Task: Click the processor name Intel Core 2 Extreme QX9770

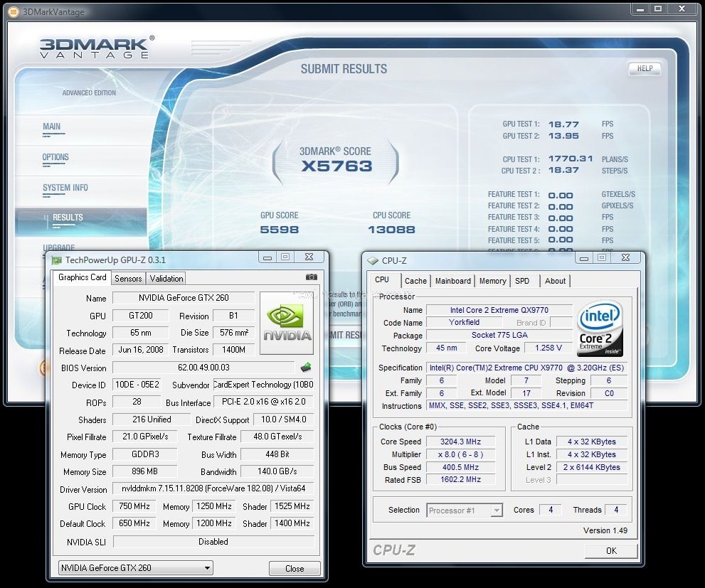Action: click(x=499, y=310)
